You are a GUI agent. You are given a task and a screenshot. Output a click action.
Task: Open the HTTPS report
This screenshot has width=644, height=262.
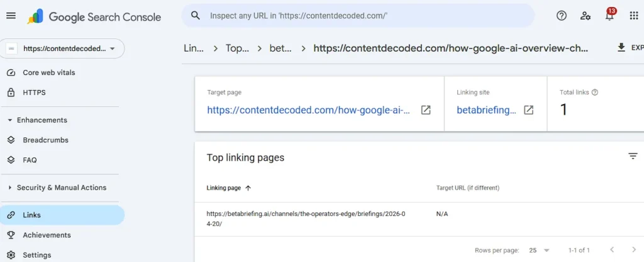pos(34,93)
